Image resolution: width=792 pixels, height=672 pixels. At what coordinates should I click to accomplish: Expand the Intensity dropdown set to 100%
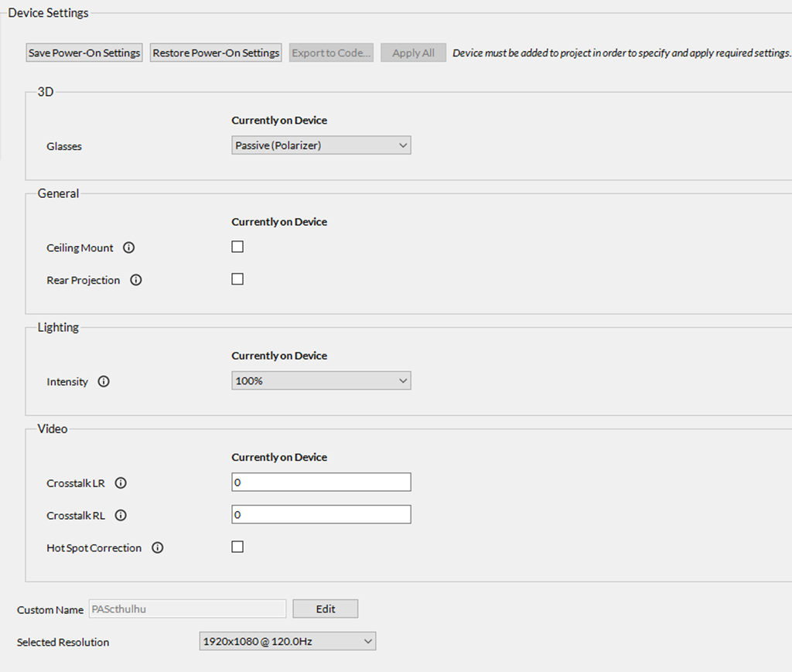pyautogui.click(x=321, y=380)
